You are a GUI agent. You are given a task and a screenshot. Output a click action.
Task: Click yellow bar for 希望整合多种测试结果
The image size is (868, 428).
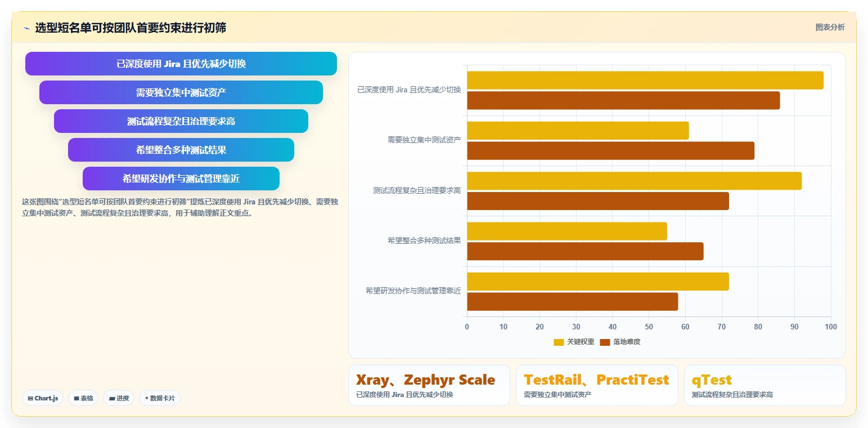(x=567, y=231)
